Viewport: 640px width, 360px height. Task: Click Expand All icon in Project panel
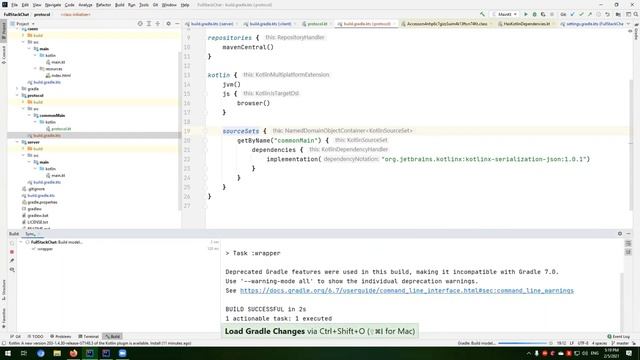coord(149,24)
